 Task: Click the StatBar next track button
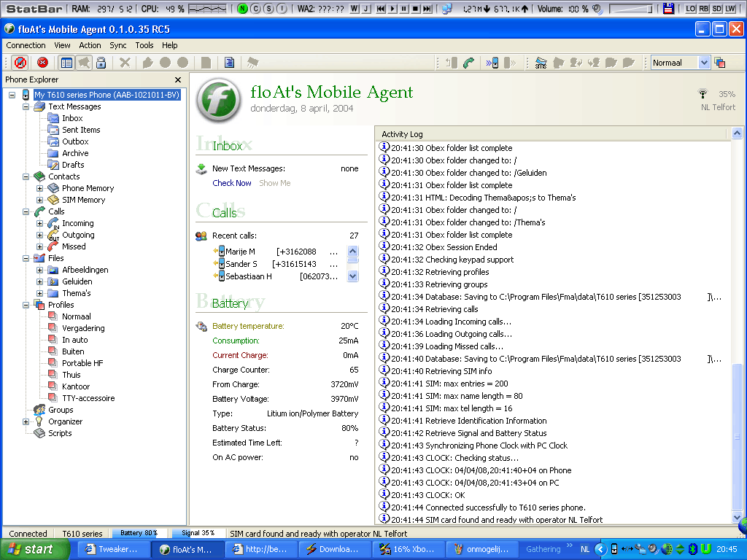coord(427,9)
